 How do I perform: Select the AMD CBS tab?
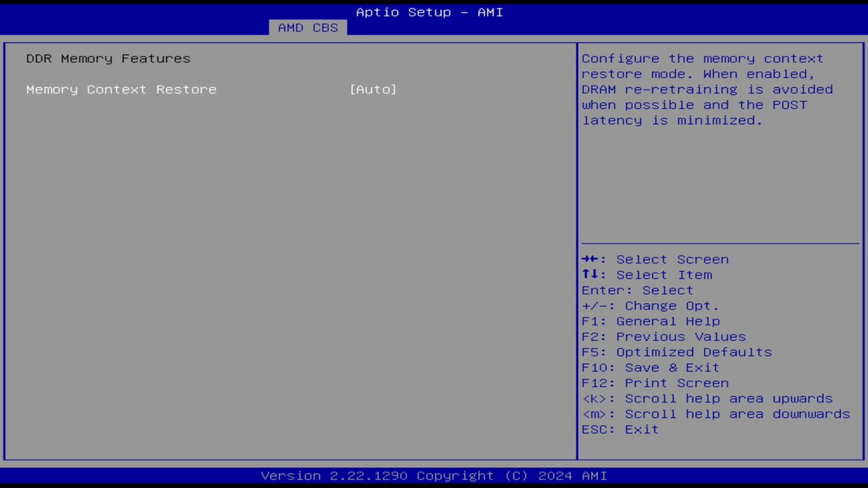[308, 28]
